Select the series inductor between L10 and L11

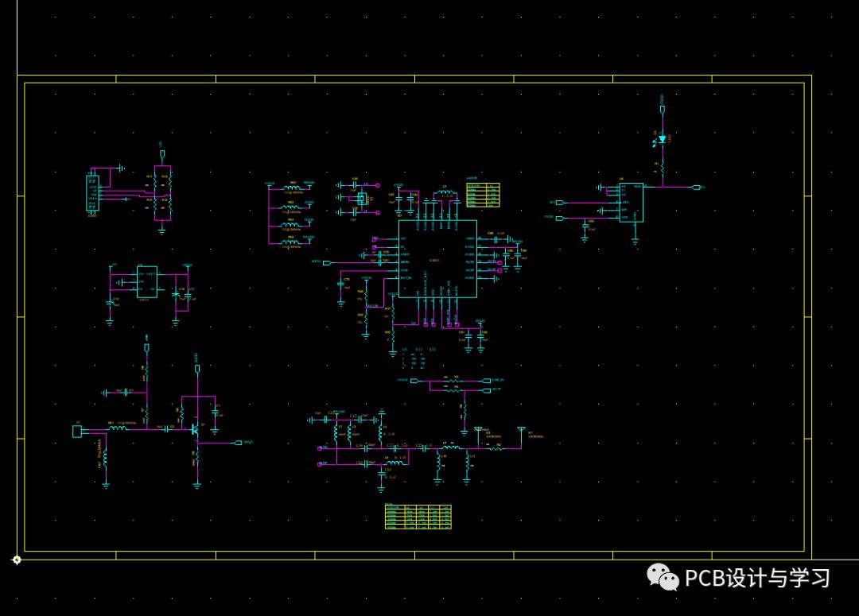click(x=452, y=448)
